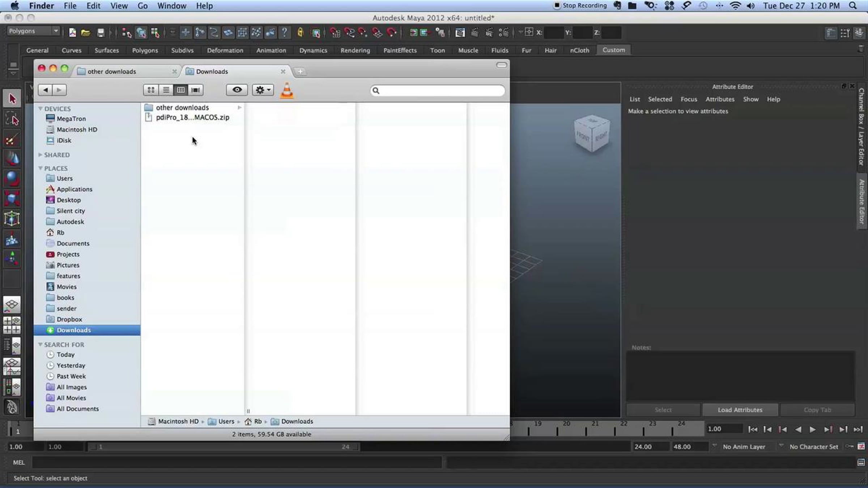Viewport: 868px width, 488px height.
Task: Open the Focus menu in Attribute Editor
Action: [689, 99]
